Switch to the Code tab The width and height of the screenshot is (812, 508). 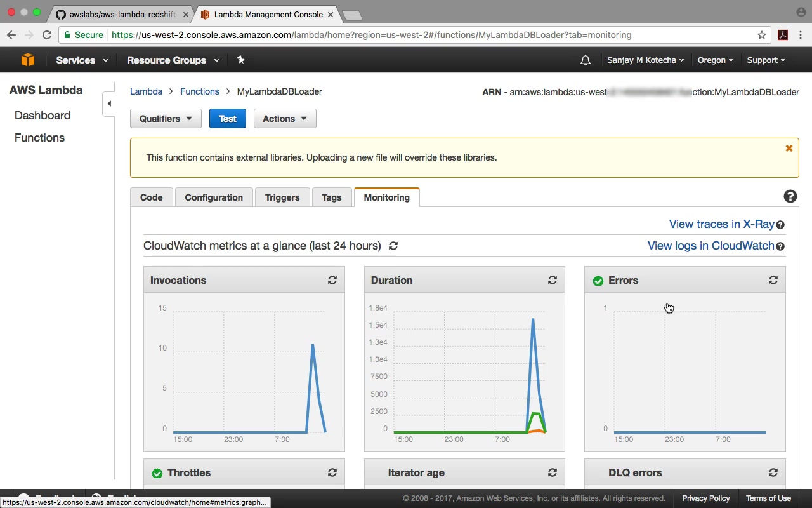point(151,197)
